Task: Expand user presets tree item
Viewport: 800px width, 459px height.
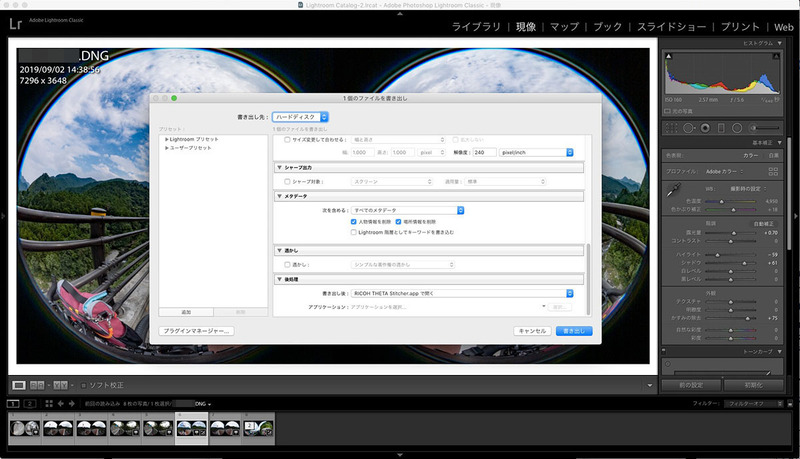Action: (167, 148)
